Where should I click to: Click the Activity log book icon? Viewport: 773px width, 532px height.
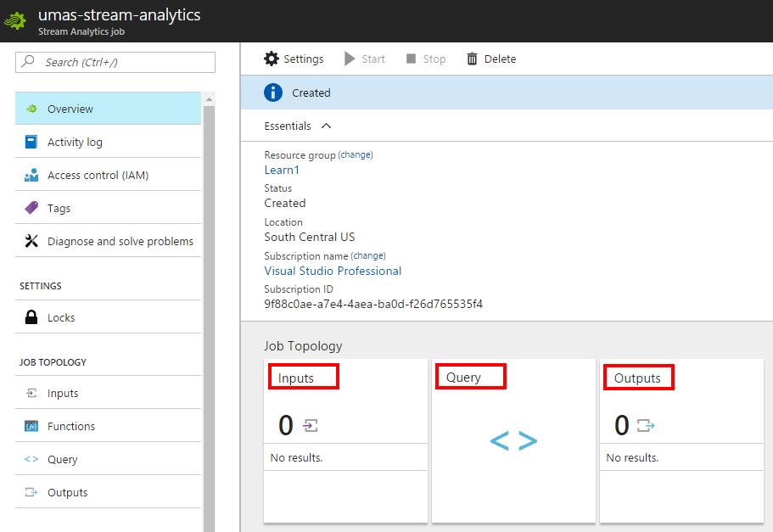(x=31, y=142)
